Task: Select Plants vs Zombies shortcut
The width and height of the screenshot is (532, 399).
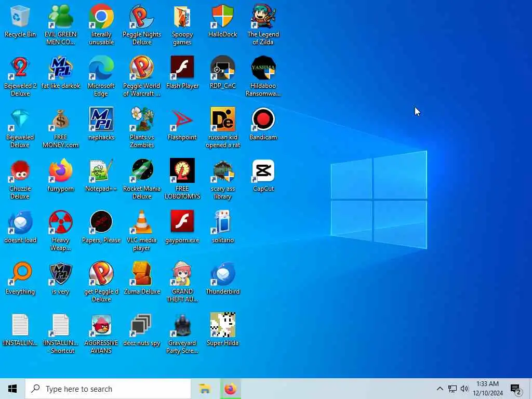Action: 141,128
